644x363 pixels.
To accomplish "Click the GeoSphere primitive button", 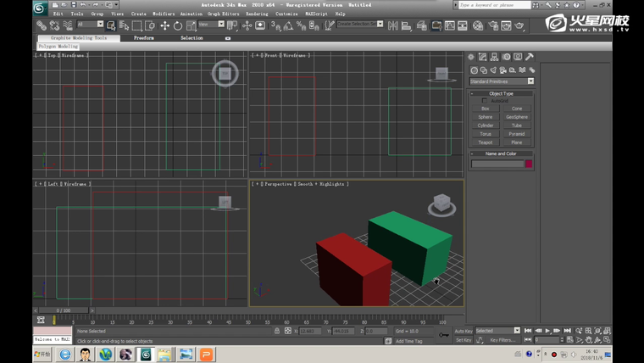I will [x=517, y=117].
